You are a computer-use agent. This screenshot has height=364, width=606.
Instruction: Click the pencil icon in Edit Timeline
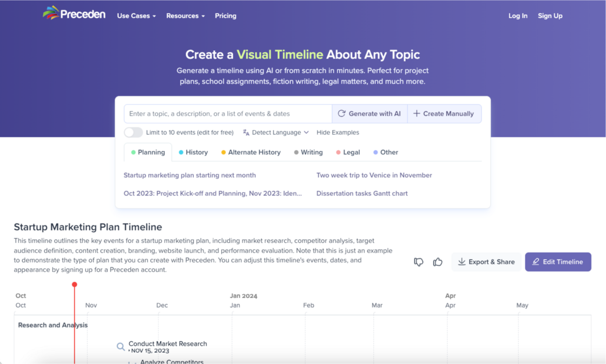(536, 262)
